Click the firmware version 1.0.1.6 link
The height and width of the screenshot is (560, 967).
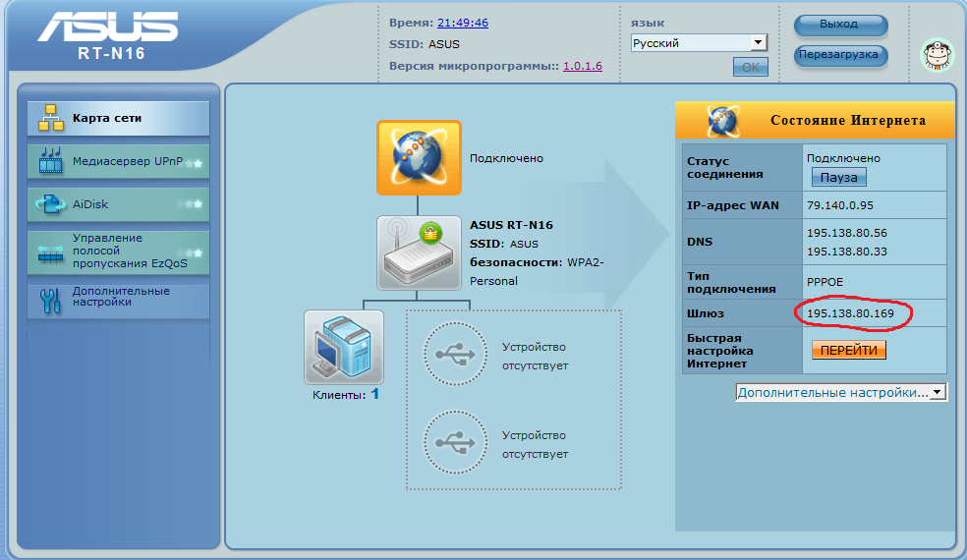point(582,66)
